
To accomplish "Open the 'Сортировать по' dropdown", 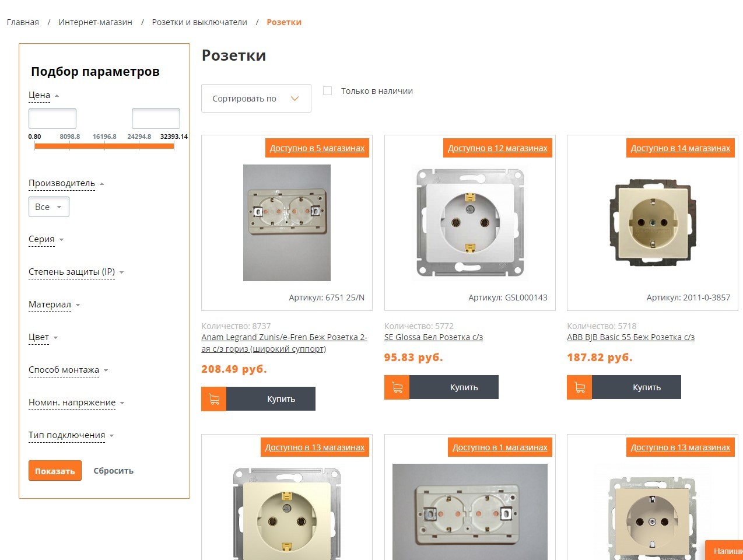I will pos(256,99).
